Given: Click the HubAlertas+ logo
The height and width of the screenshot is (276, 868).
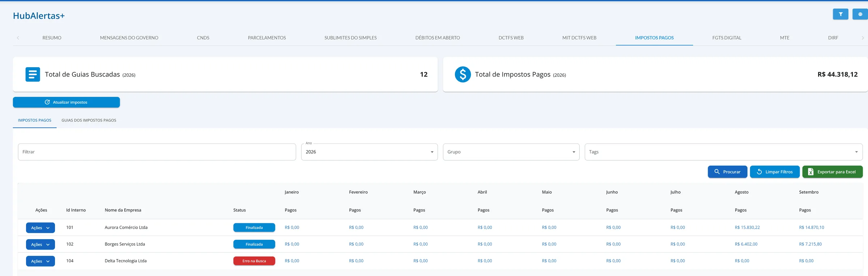Looking at the screenshot, I should point(39,16).
